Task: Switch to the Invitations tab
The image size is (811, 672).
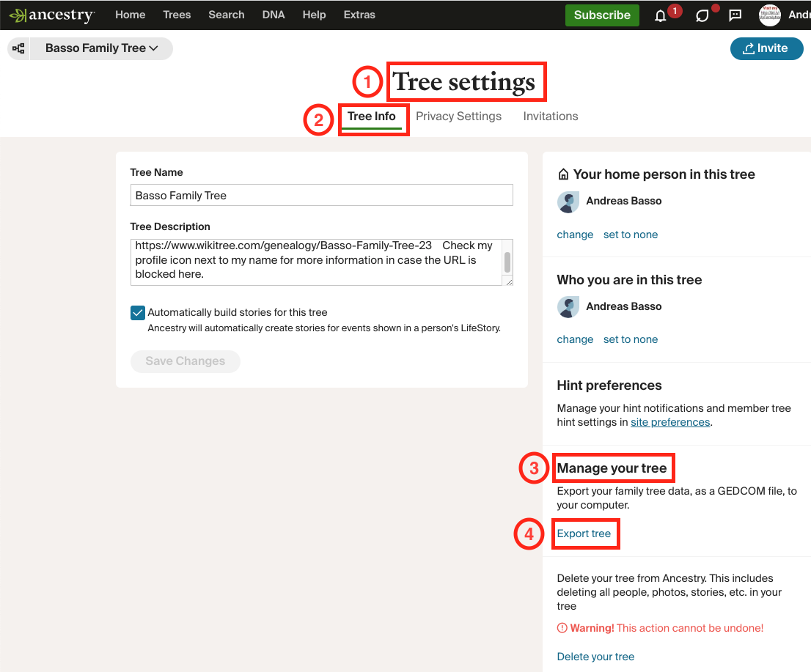Action: pos(550,117)
